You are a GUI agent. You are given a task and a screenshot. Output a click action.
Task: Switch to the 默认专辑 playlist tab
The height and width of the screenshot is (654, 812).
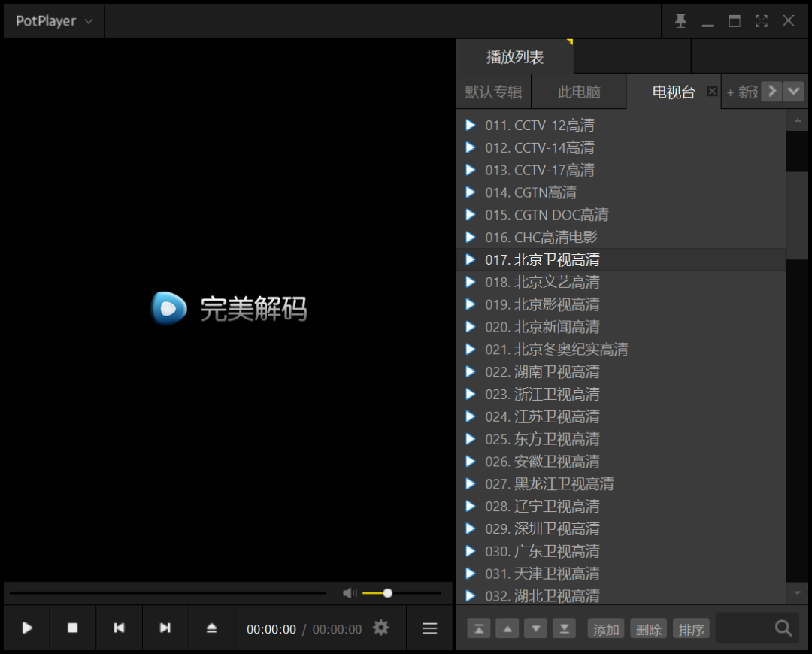[493, 92]
